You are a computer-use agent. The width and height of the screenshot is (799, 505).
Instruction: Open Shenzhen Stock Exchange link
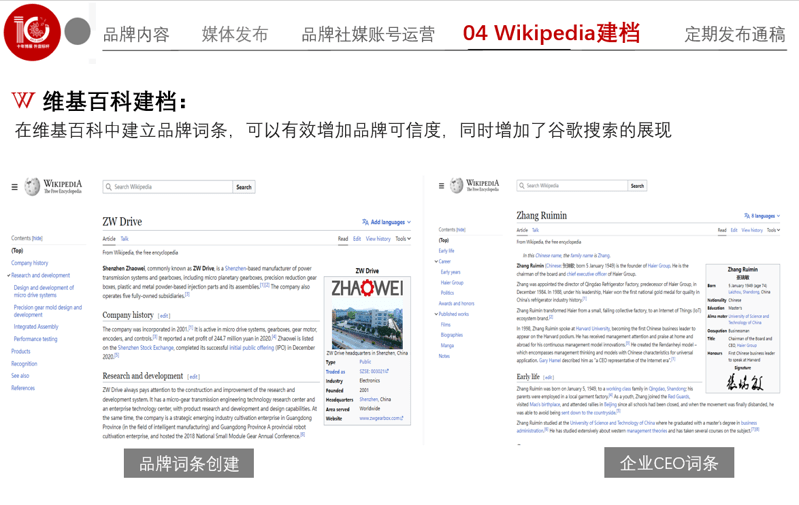146,348
